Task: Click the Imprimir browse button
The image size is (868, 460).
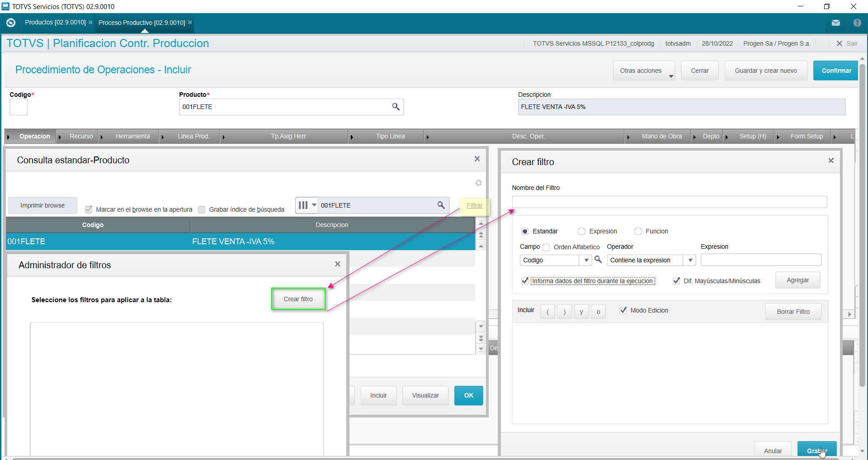Action: [x=42, y=205]
